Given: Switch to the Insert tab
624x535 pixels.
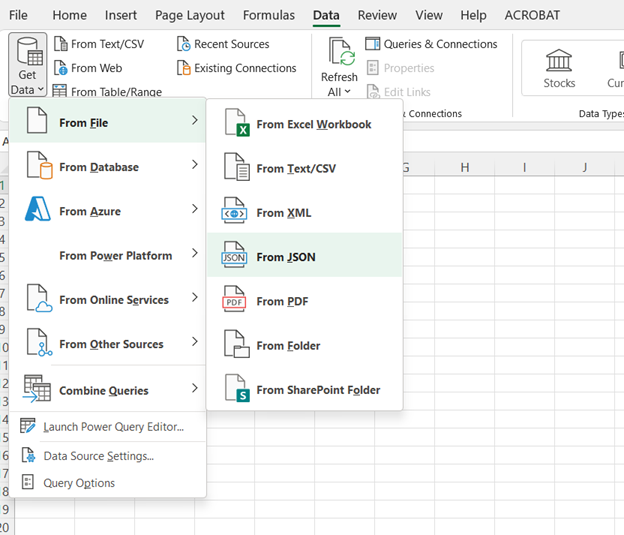Looking at the screenshot, I should pos(121,15).
